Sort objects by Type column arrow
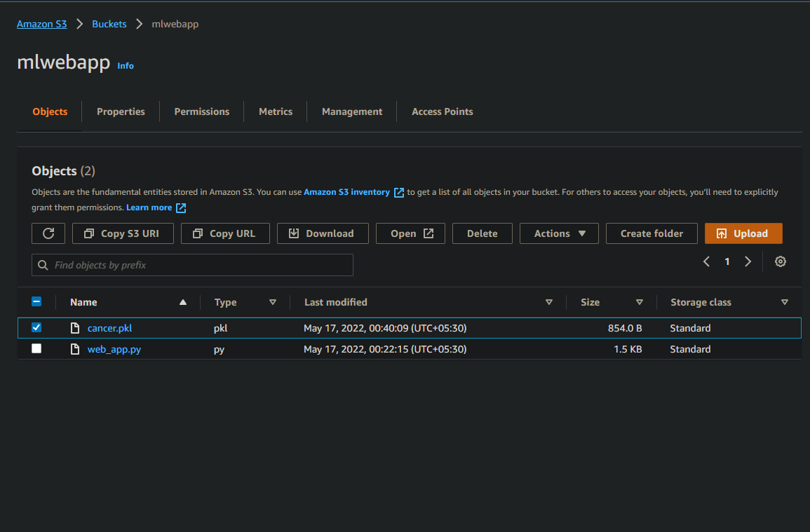 pos(273,302)
